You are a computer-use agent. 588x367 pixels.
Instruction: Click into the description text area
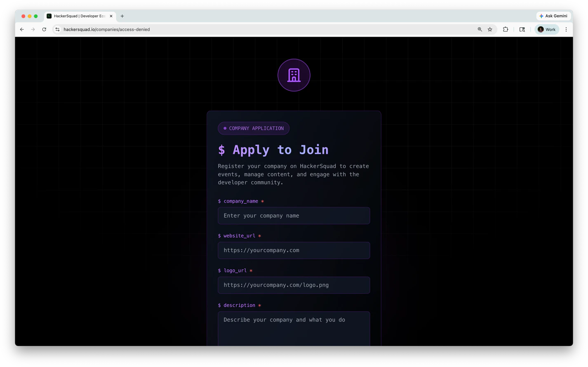click(x=294, y=329)
